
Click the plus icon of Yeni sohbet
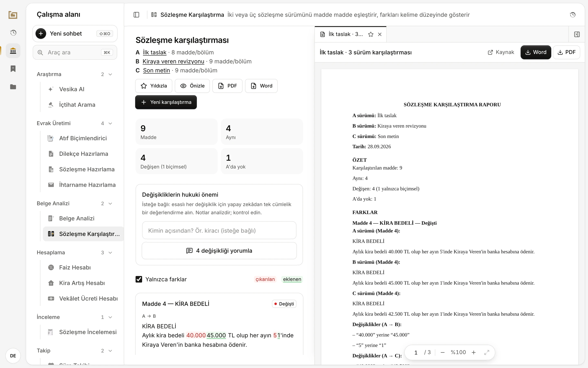click(41, 34)
